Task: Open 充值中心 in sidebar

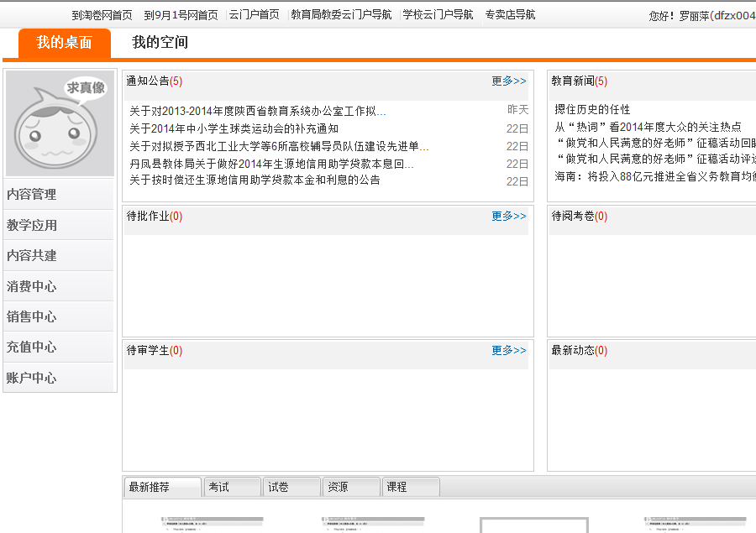Action: [32, 347]
